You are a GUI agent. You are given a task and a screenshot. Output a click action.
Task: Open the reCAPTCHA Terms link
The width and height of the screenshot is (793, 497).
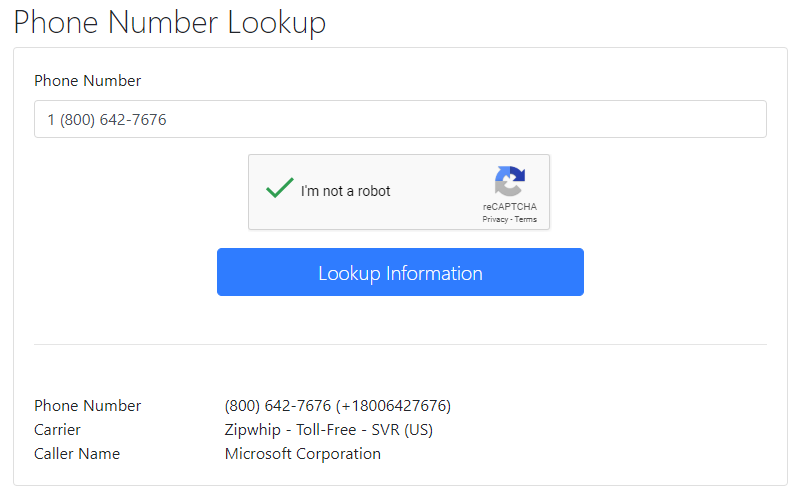point(525,219)
